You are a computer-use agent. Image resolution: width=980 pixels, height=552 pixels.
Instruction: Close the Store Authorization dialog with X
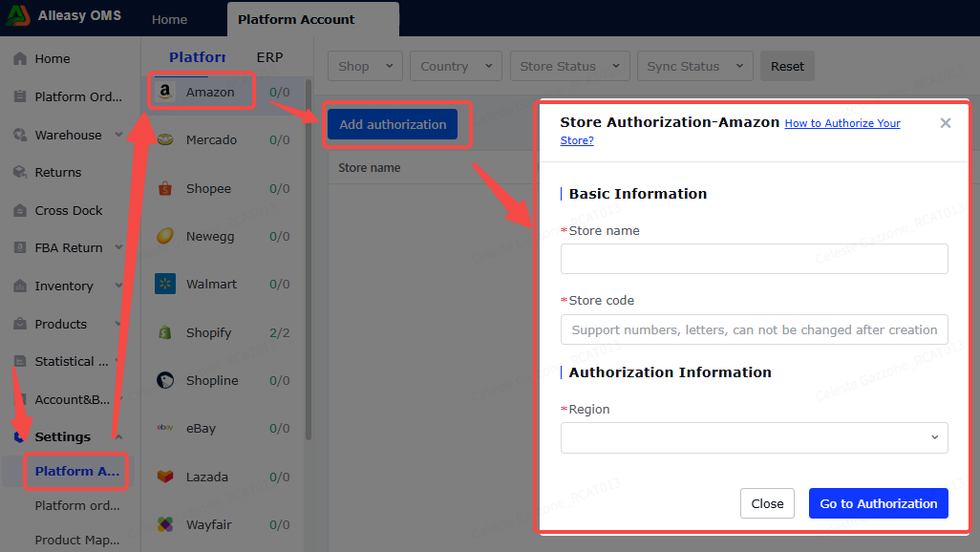(946, 123)
